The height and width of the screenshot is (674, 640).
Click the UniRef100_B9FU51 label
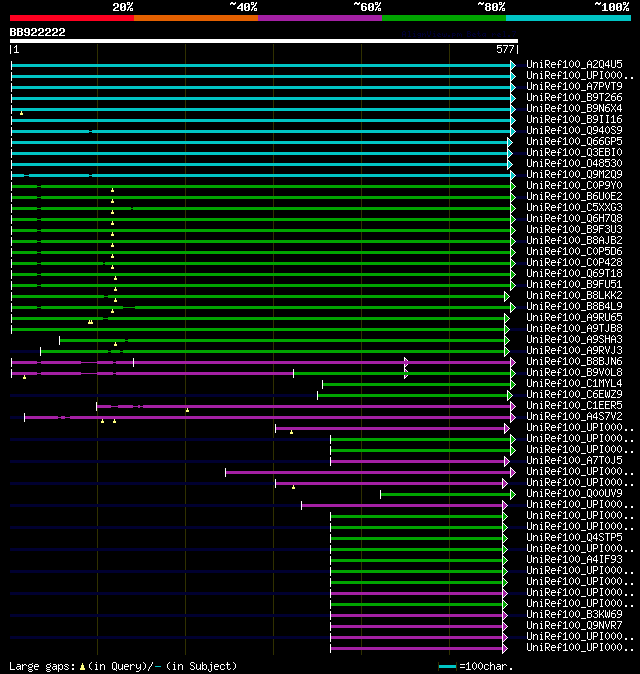(574, 285)
